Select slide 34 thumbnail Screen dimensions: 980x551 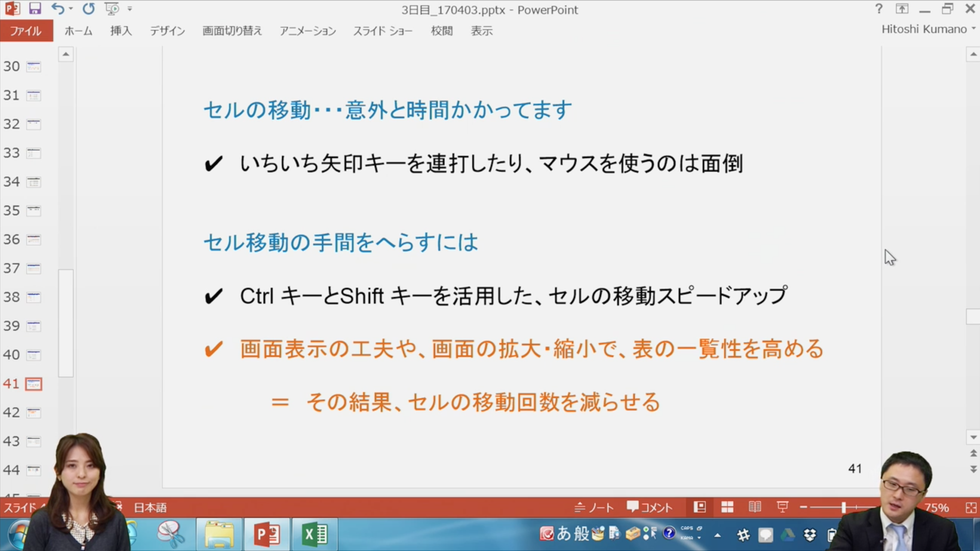click(x=33, y=182)
